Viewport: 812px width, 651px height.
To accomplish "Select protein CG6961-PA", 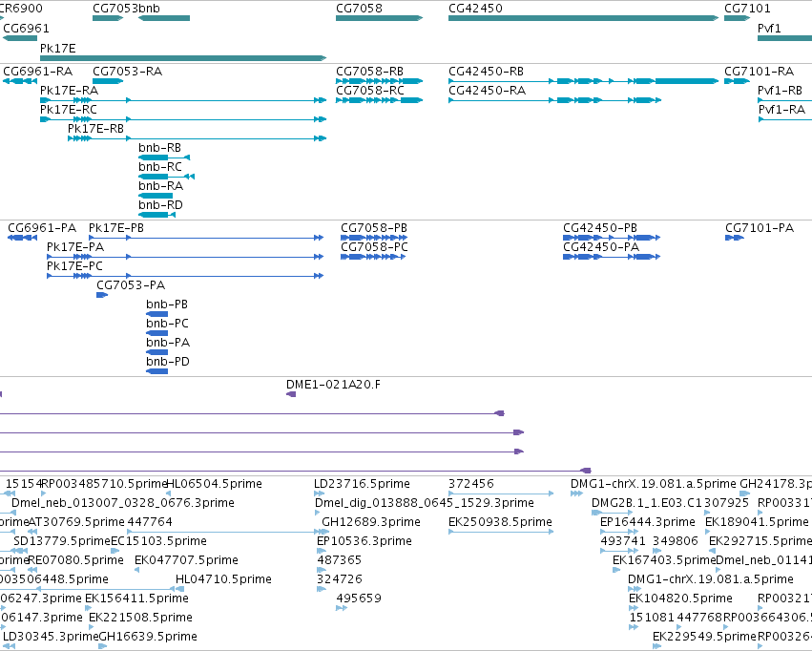I will pyautogui.click(x=42, y=228).
